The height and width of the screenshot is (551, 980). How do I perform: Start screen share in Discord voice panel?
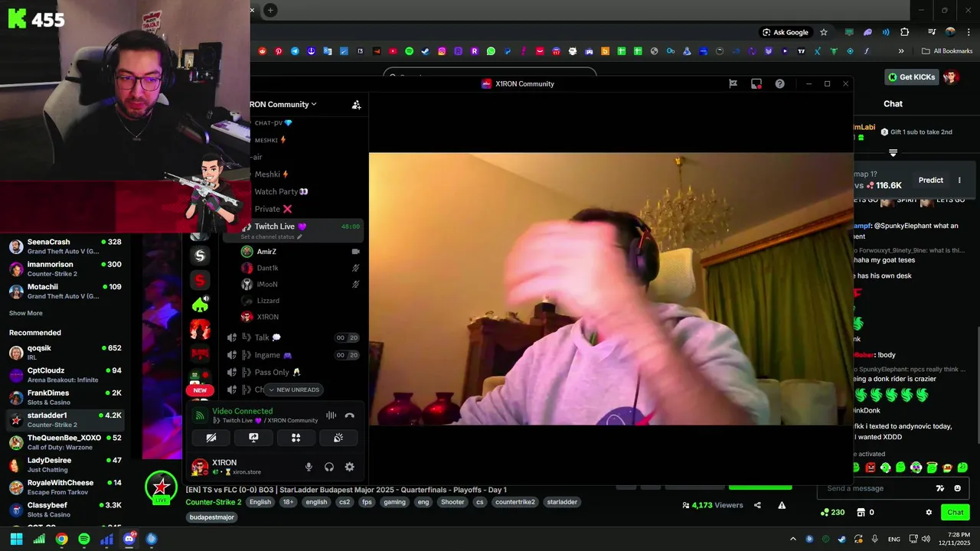tap(253, 438)
